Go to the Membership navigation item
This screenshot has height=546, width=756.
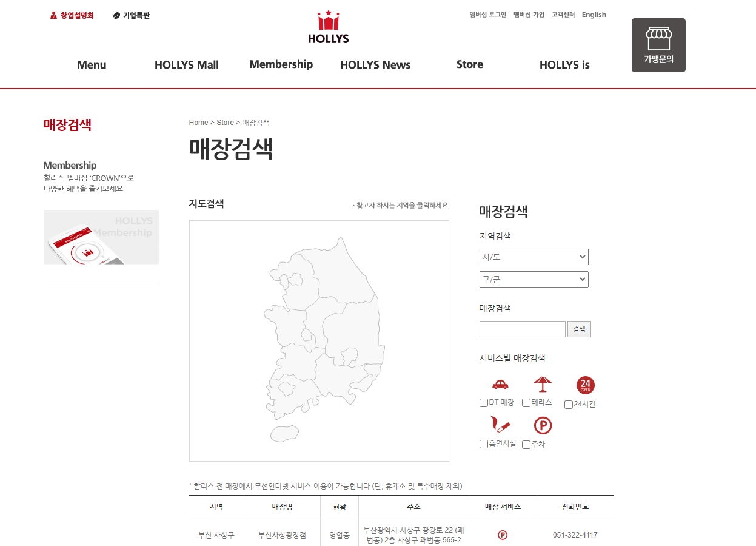click(x=281, y=64)
